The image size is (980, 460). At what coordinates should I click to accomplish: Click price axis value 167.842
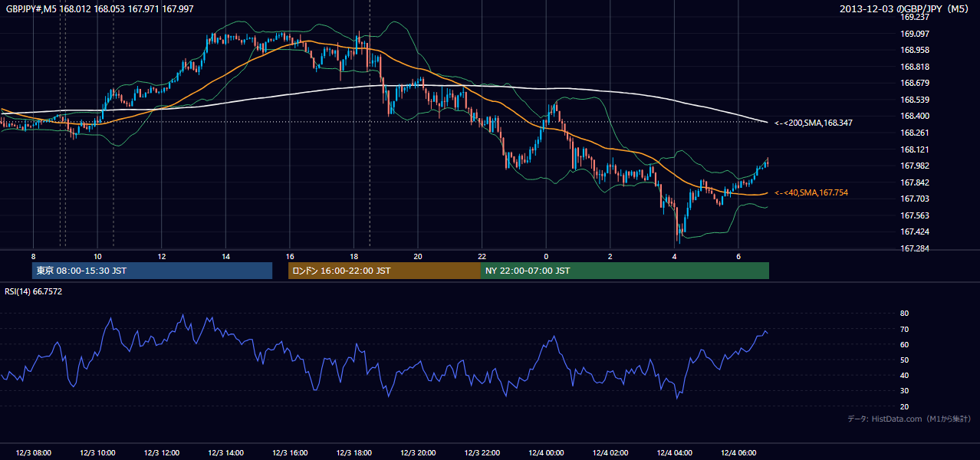click(915, 182)
